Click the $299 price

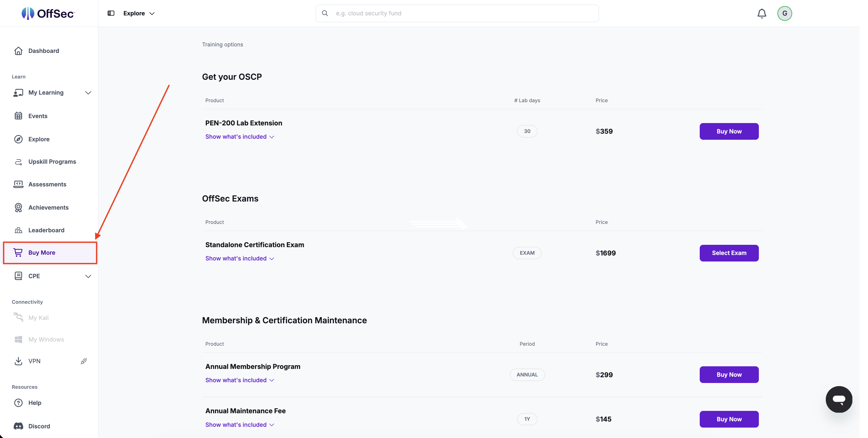click(604, 375)
